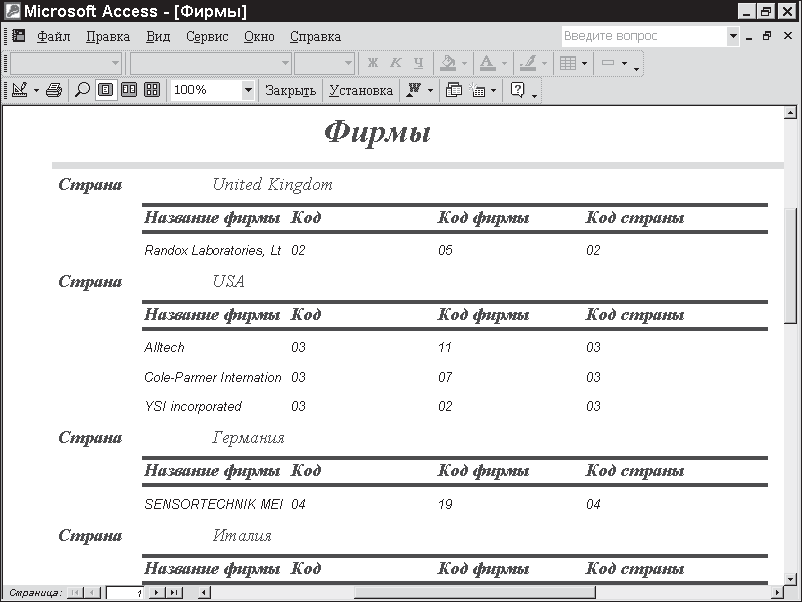Image resolution: width=802 pixels, height=602 pixels.
Task: Click the New Object icon
Action: [x=478, y=90]
